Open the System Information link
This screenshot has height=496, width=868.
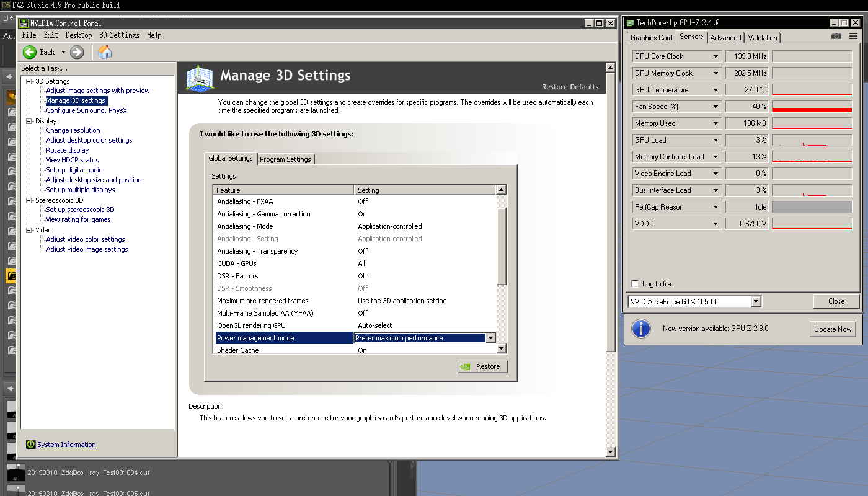point(66,445)
